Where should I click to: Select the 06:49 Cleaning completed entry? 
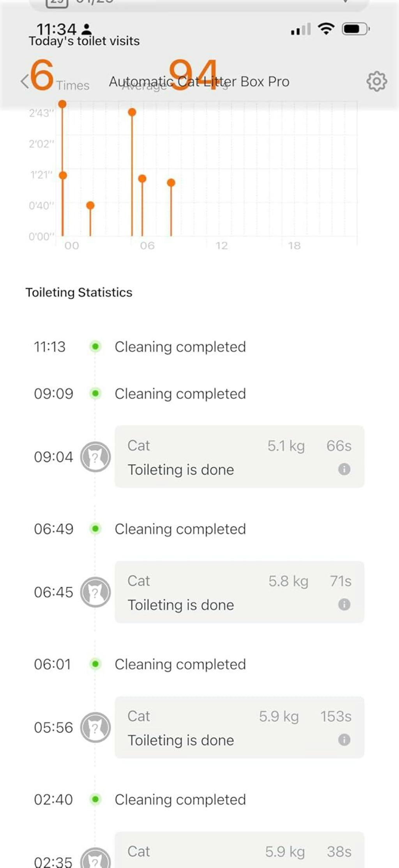[x=180, y=529]
